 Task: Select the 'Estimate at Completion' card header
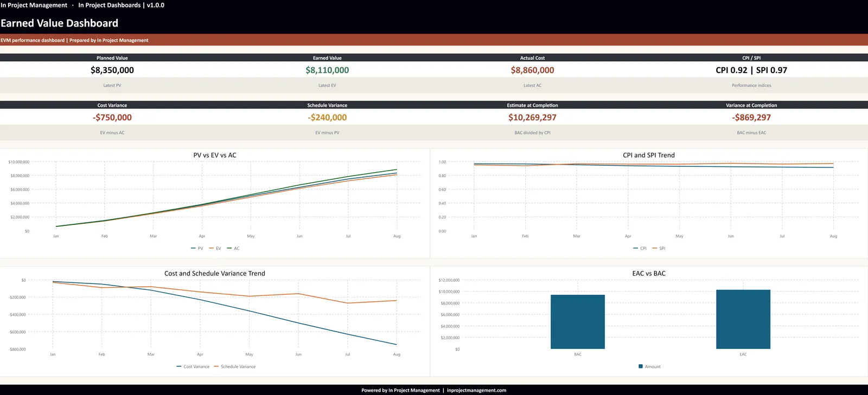(533, 105)
